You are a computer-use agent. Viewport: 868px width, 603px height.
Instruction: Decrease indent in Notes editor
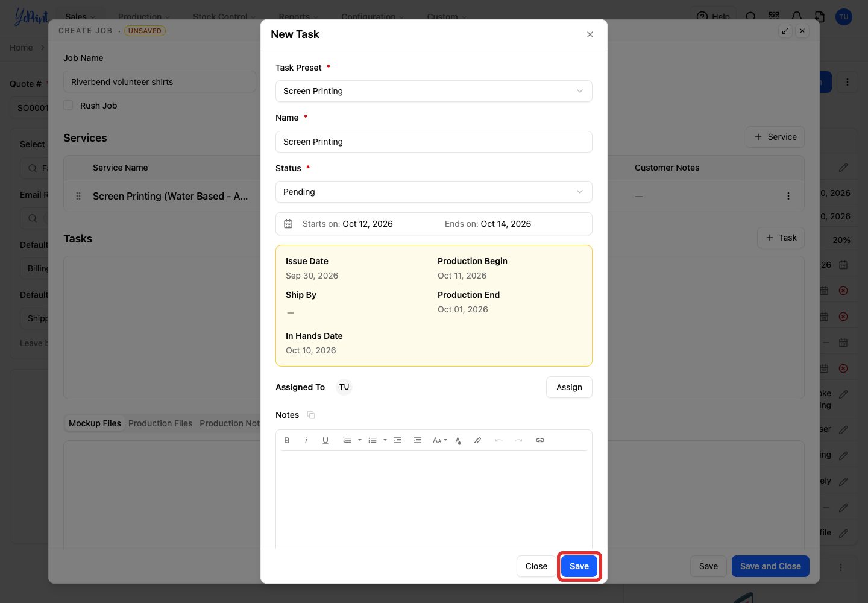pos(398,440)
